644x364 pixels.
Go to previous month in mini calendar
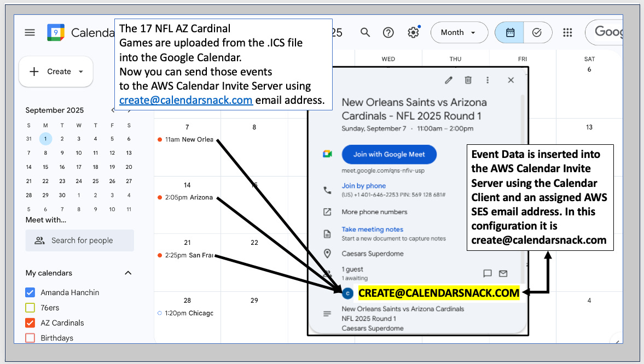coord(112,110)
